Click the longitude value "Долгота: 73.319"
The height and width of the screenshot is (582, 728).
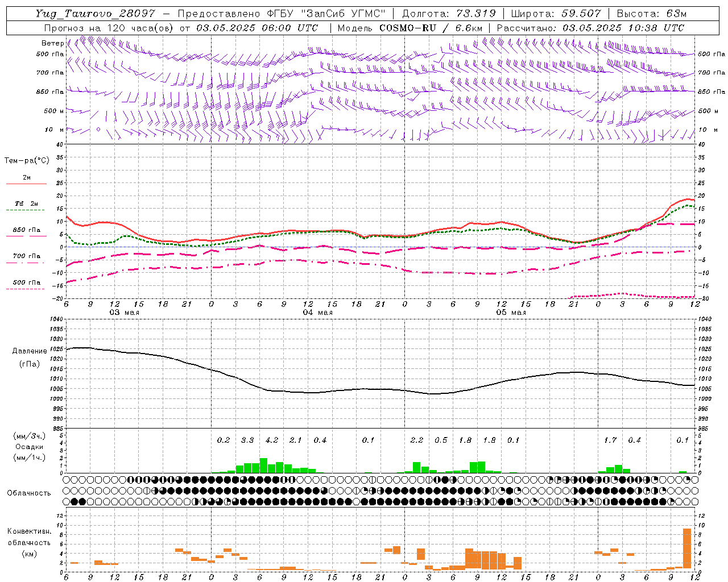click(x=449, y=14)
